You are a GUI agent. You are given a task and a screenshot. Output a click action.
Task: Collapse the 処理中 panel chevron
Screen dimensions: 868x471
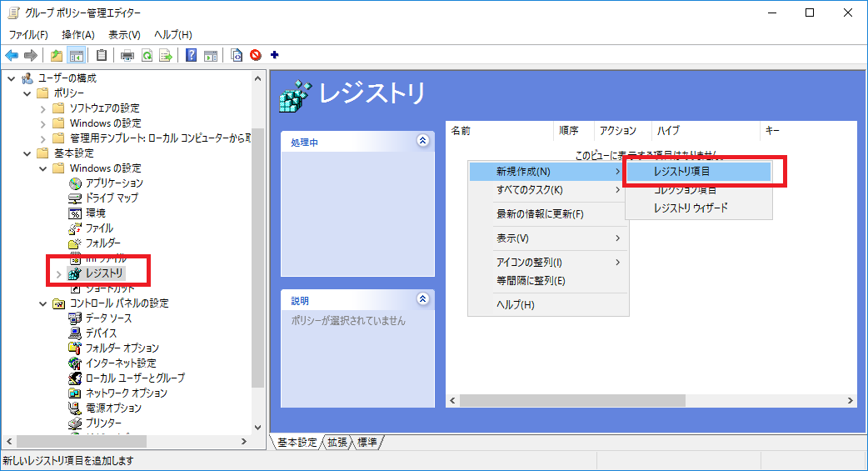(x=423, y=141)
